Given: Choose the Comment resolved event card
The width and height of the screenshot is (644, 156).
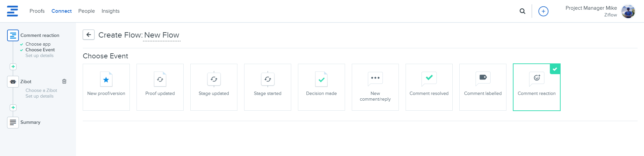Looking at the screenshot, I should coord(429,87).
